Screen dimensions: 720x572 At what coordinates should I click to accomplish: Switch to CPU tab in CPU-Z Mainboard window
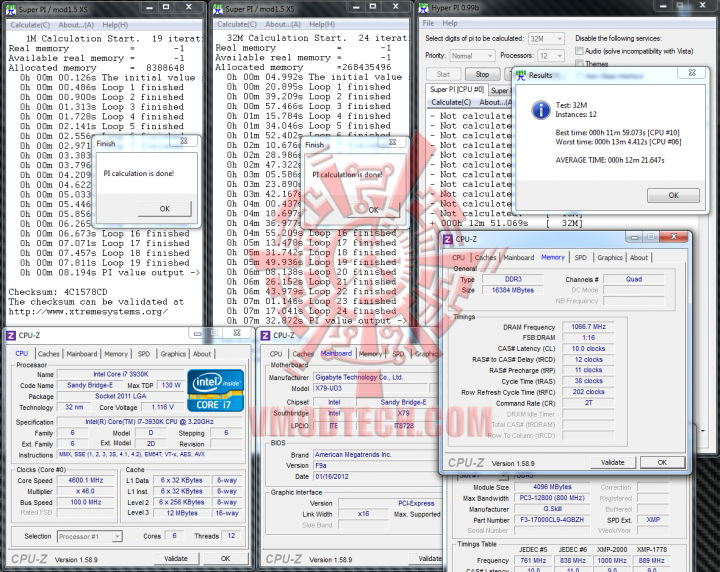[x=276, y=354]
